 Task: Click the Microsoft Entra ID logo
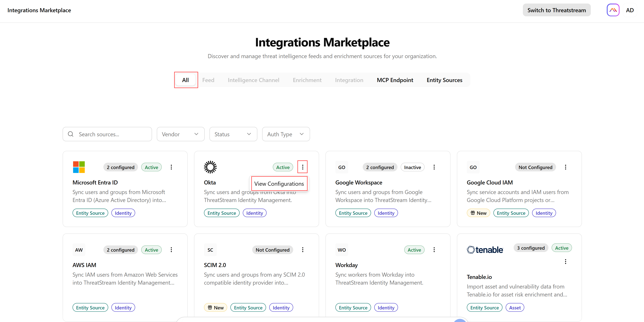[x=79, y=167]
